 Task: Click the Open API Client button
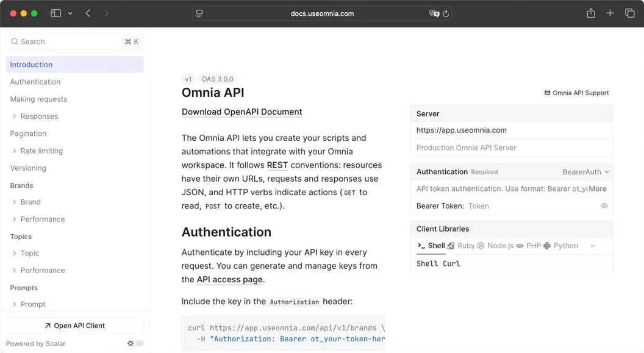point(75,326)
